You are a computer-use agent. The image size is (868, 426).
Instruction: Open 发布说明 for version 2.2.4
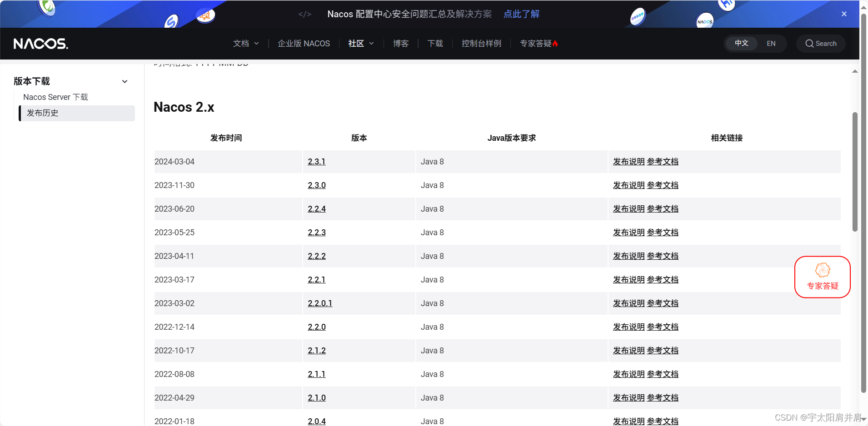point(629,209)
